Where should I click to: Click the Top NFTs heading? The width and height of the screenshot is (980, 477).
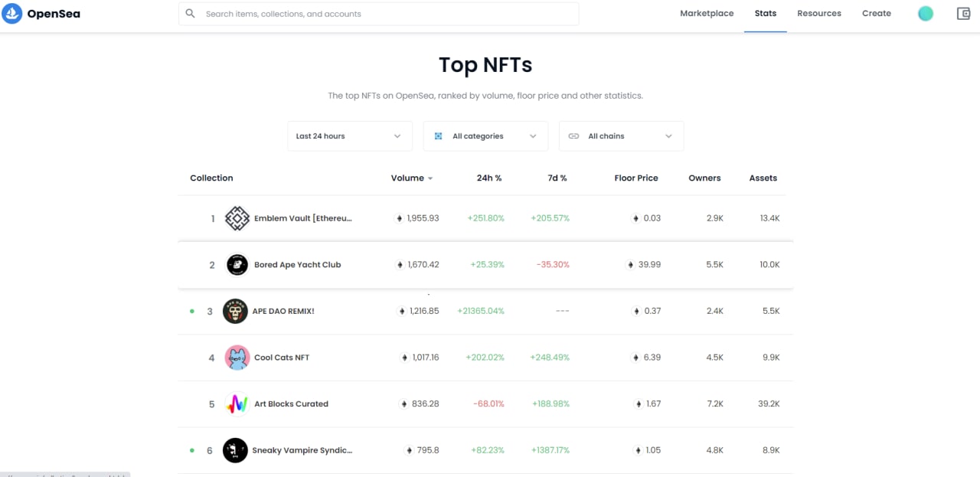click(485, 65)
